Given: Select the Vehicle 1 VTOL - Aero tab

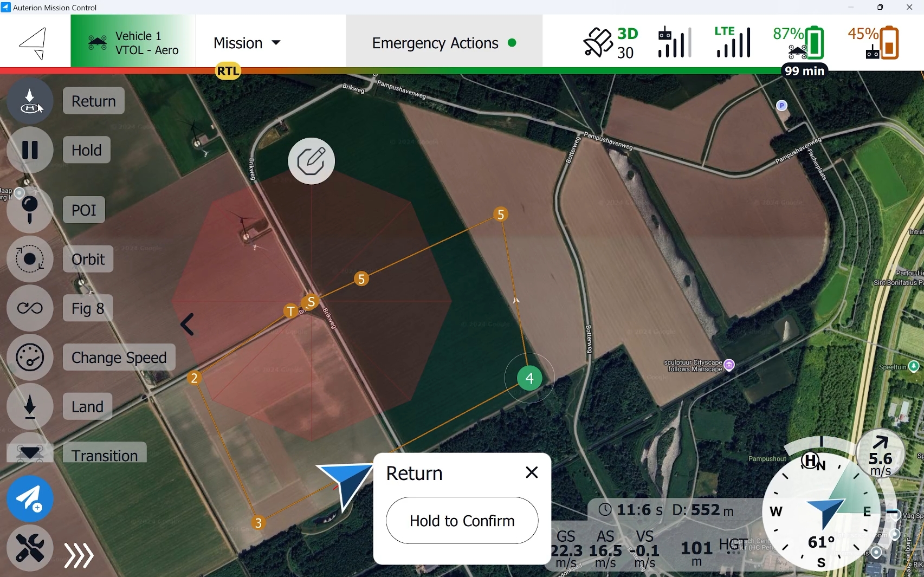Looking at the screenshot, I should [x=133, y=43].
